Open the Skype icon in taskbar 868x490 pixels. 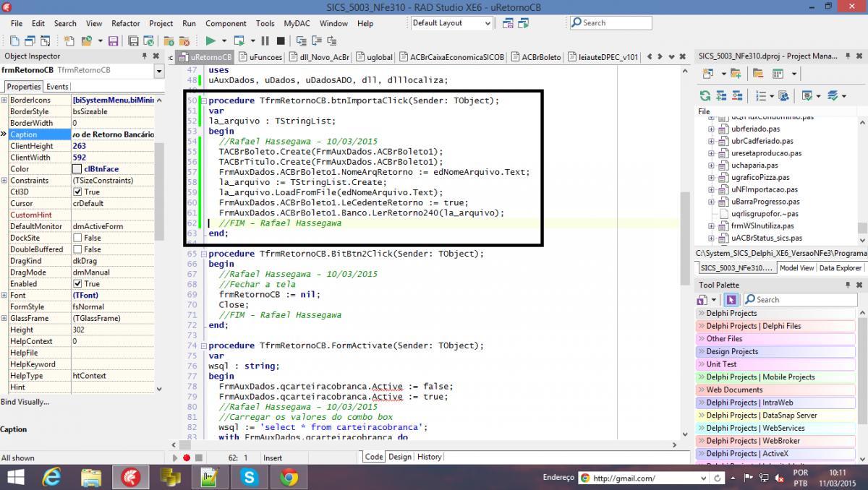250,478
